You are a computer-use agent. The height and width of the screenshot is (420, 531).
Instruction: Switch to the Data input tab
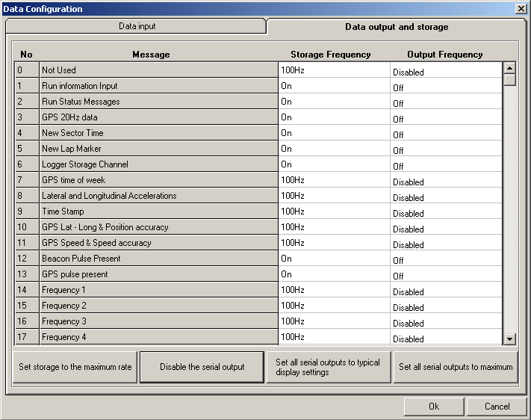(137, 26)
